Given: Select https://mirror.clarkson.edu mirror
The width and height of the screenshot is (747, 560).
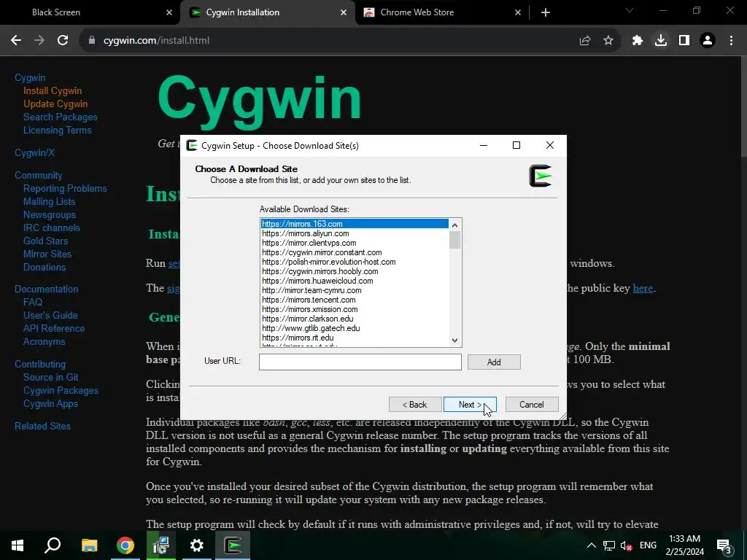Looking at the screenshot, I should [355, 319].
